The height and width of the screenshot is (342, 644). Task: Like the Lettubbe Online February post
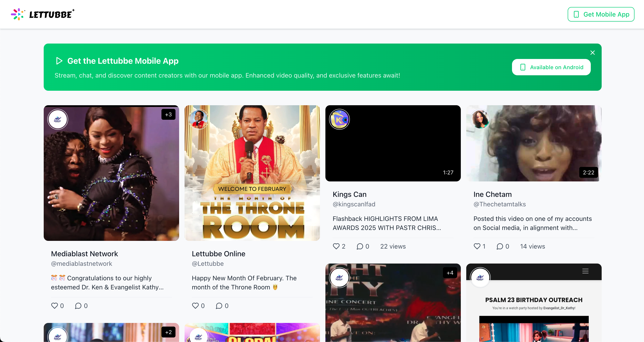pos(195,306)
